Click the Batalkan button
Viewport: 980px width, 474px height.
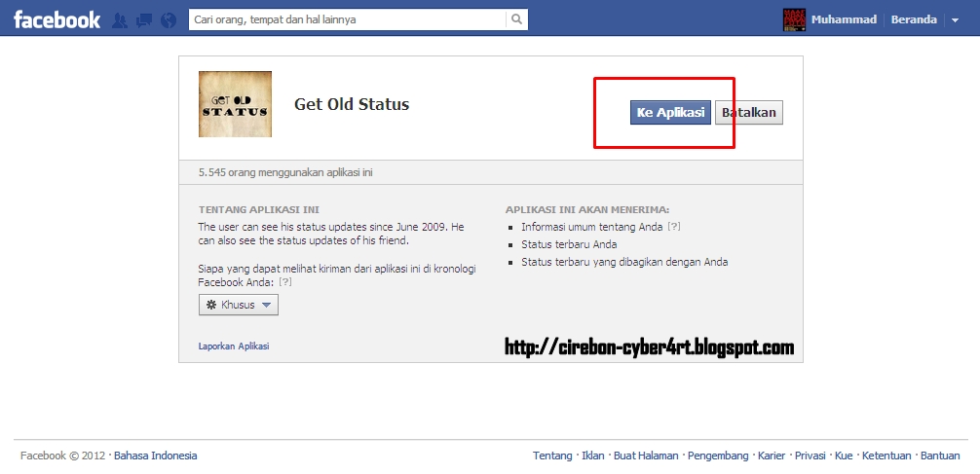[749, 112]
